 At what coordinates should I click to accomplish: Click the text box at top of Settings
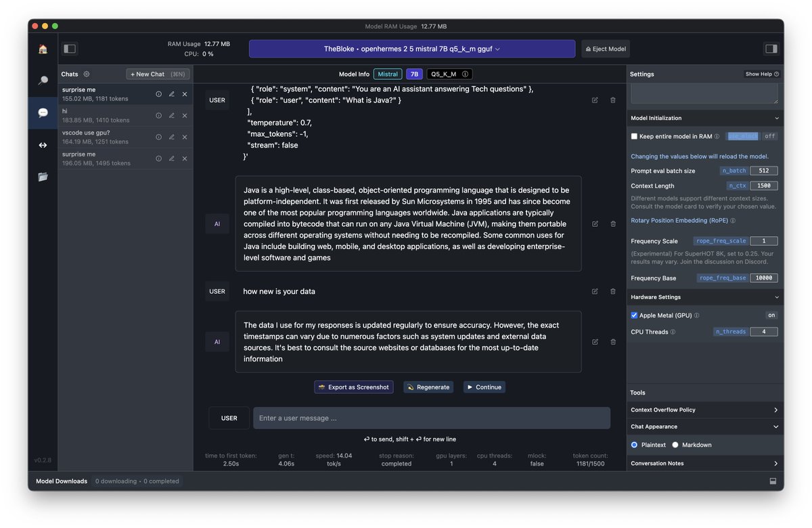[704, 93]
